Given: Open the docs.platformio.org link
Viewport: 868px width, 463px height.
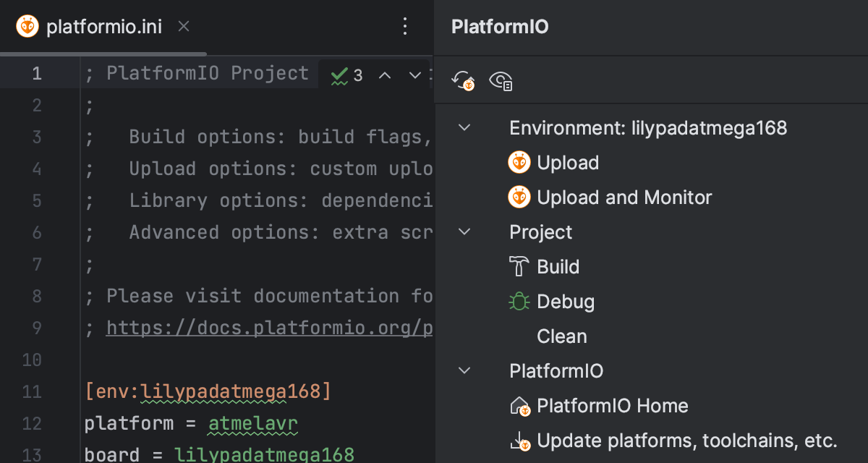Looking at the screenshot, I should [x=269, y=328].
